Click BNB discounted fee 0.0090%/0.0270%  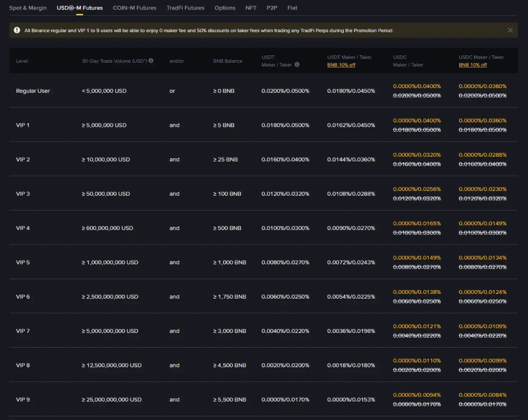(x=351, y=228)
